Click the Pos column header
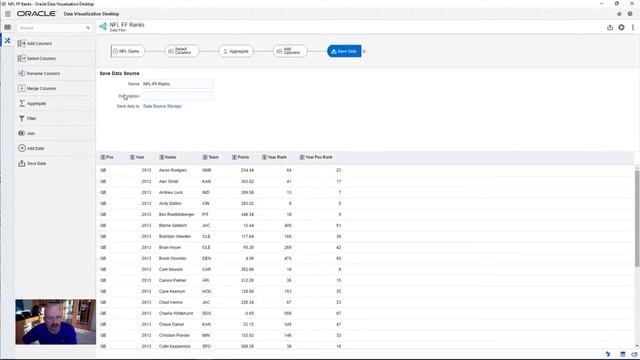The width and height of the screenshot is (640, 360). tap(107, 157)
